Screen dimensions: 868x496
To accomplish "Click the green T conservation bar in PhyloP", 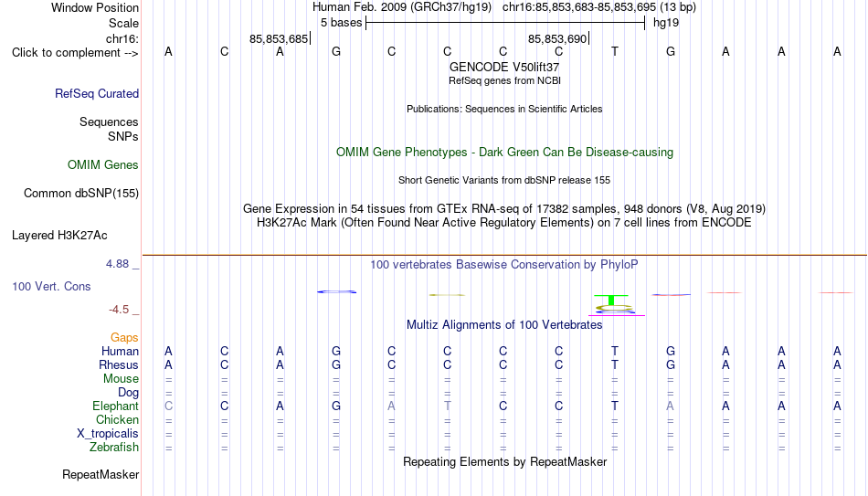I will 611,300.
